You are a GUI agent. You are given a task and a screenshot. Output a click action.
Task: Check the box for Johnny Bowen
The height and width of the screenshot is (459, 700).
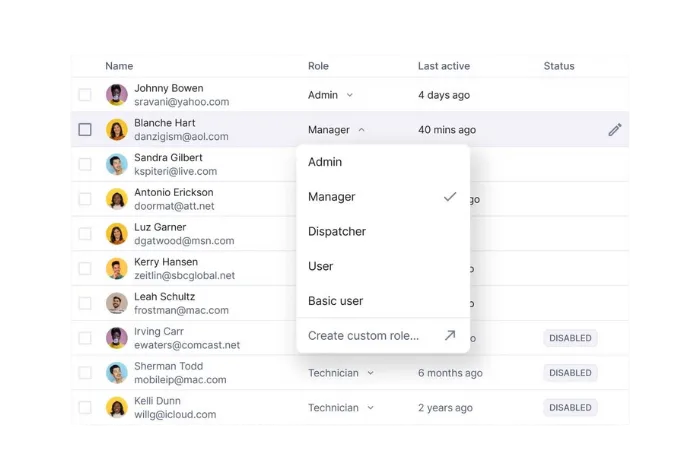coord(85,95)
